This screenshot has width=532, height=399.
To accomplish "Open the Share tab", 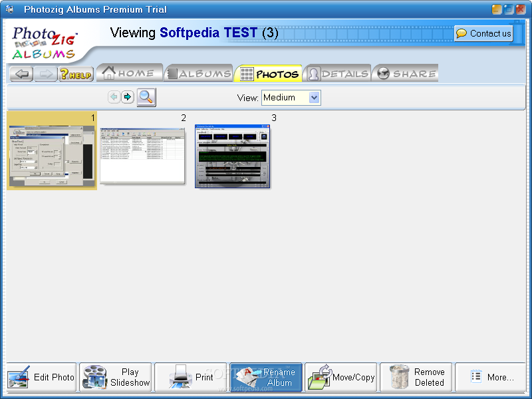I will (x=406, y=73).
